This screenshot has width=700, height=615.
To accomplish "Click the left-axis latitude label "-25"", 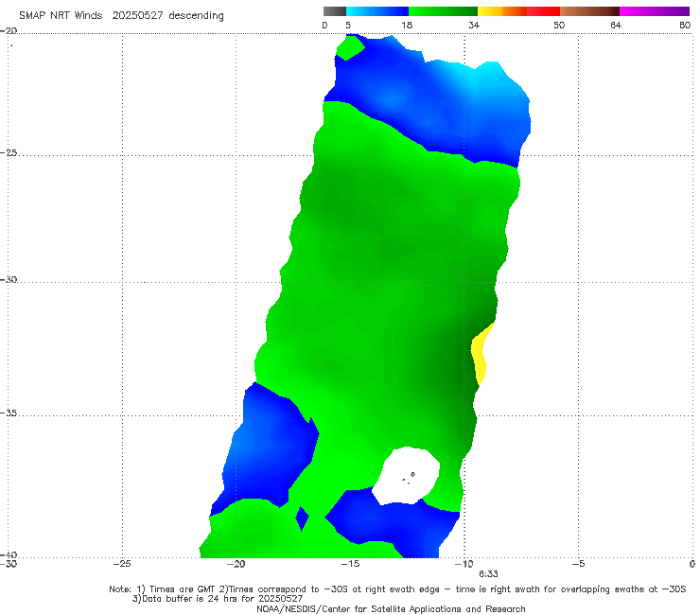I will point(9,152).
